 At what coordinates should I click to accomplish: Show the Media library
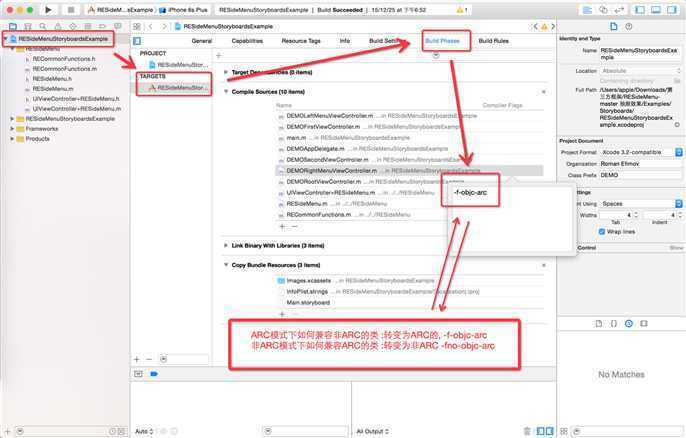[644, 324]
